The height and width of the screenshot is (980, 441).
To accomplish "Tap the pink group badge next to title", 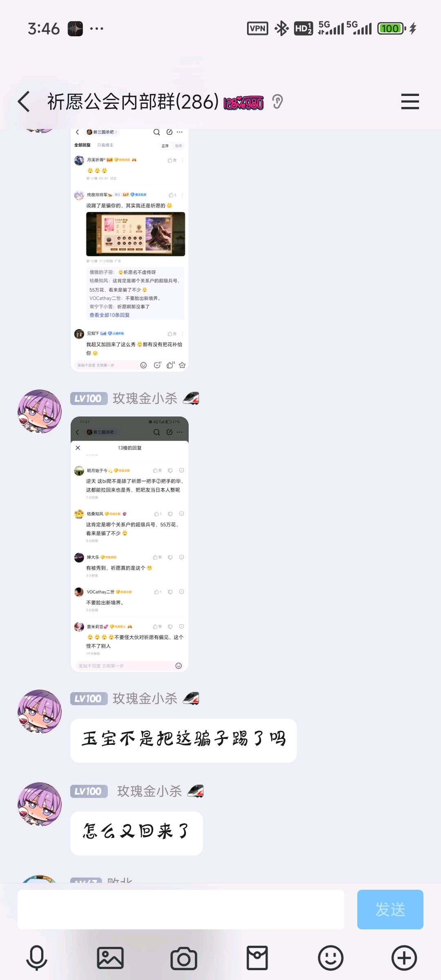I will 244,103.
